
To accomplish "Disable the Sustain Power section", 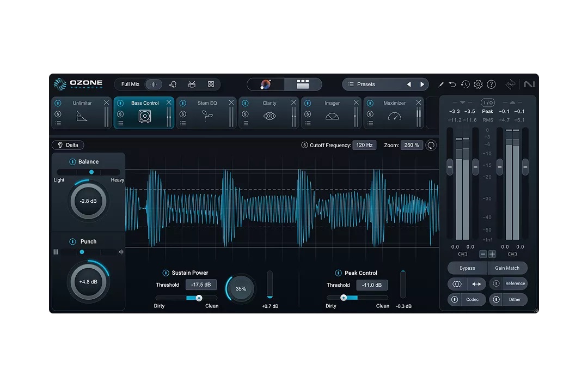I will pos(166,273).
